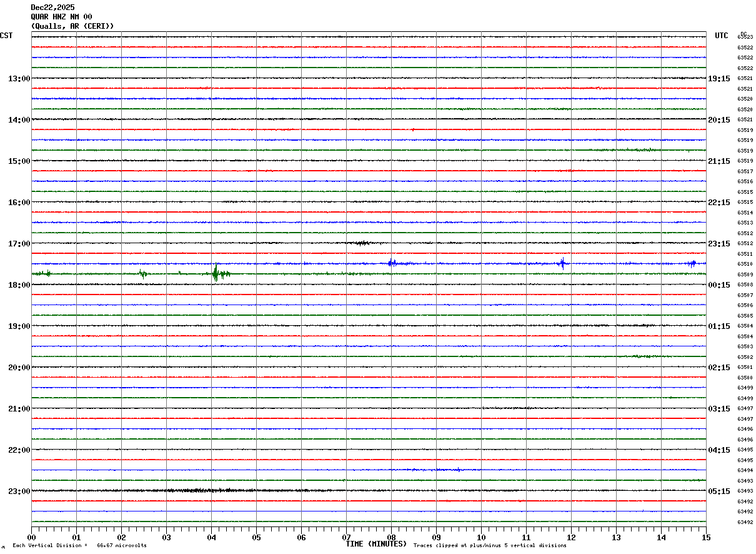Click the Dec22,2025 date header
Screen dimensions: 756x554
(x=52, y=8)
